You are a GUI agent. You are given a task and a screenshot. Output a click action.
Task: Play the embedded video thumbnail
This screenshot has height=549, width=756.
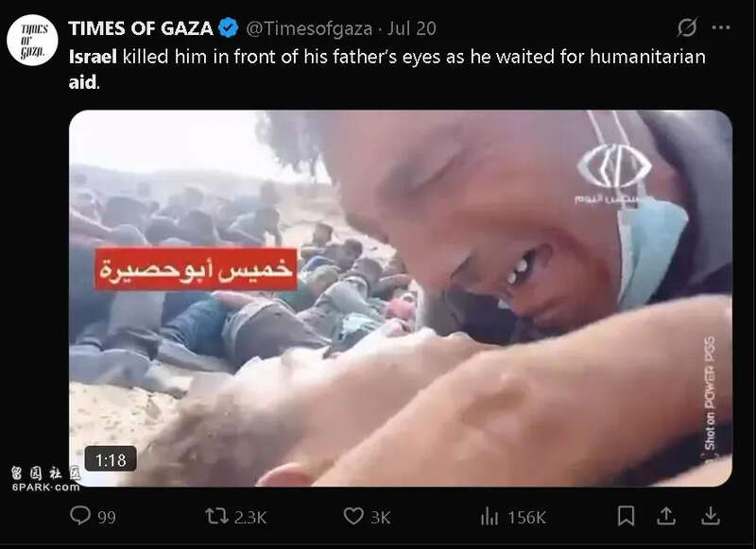coord(401,299)
